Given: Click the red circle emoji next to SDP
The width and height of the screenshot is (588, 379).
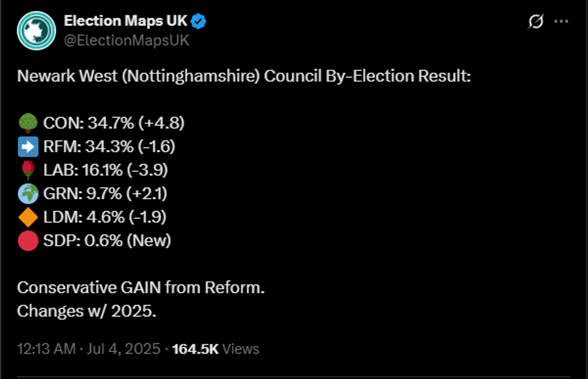Looking at the screenshot, I should click(28, 241).
